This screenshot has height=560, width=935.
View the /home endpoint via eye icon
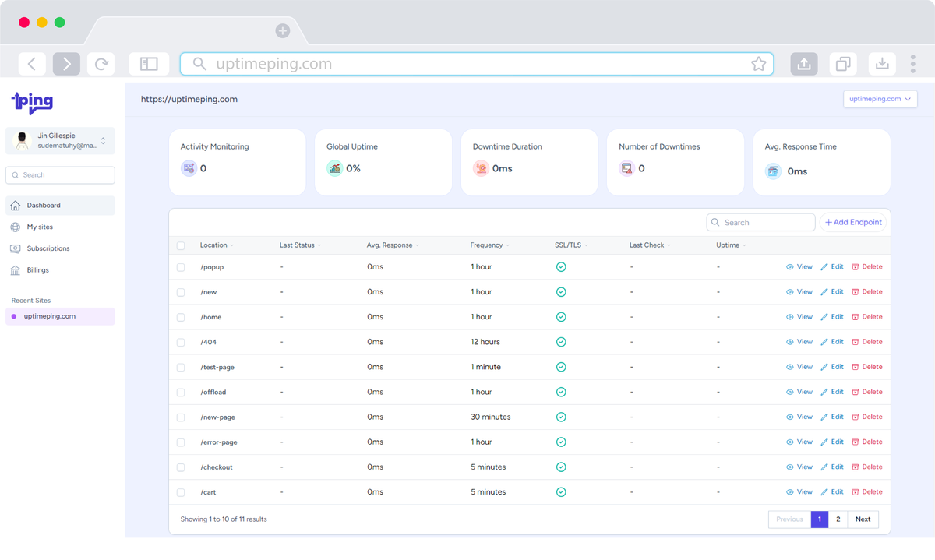[x=789, y=317]
